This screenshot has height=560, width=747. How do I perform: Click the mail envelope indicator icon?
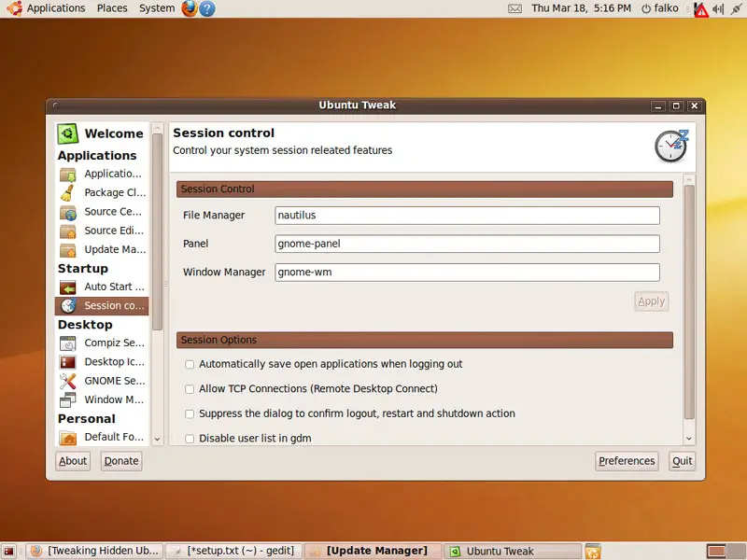tap(515, 8)
